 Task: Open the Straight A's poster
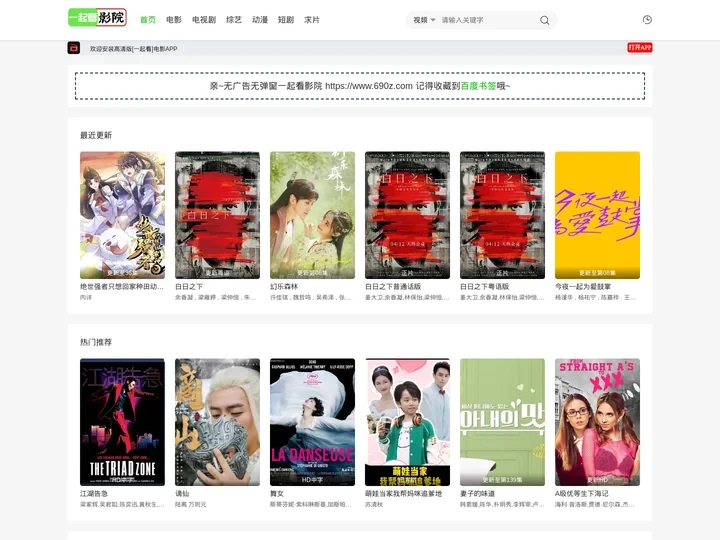[x=597, y=422]
